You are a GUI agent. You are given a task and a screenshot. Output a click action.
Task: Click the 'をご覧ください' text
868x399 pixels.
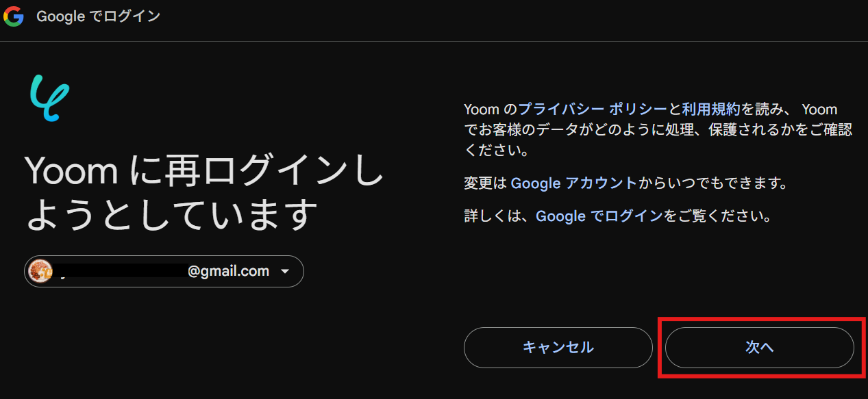pos(717,216)
